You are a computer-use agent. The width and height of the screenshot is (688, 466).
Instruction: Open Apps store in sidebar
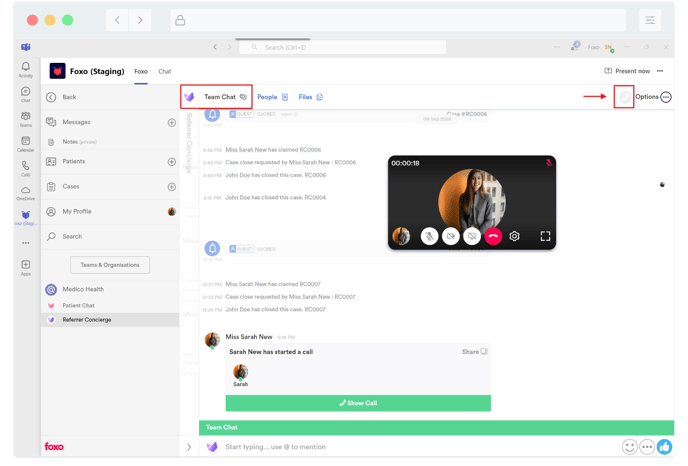[x=25, y=268]
